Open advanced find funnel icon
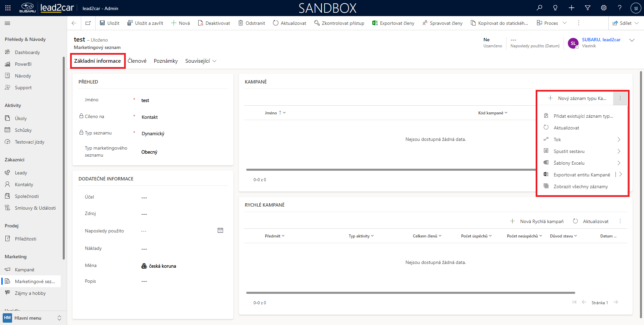The height and width of the screenshot is (325, 644). (x=588, y=8)
